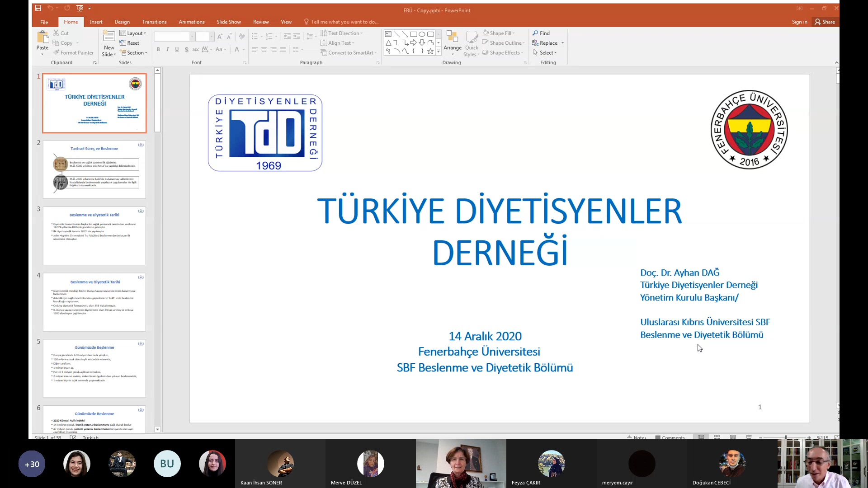Open Text Direction dropdown
The image size is (868, 488).
[342, 33]
